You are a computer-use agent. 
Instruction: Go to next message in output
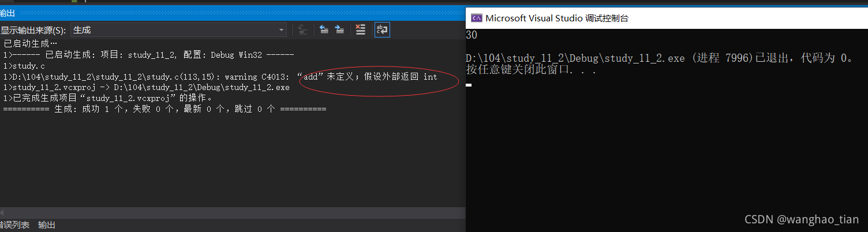pos(340,30)
